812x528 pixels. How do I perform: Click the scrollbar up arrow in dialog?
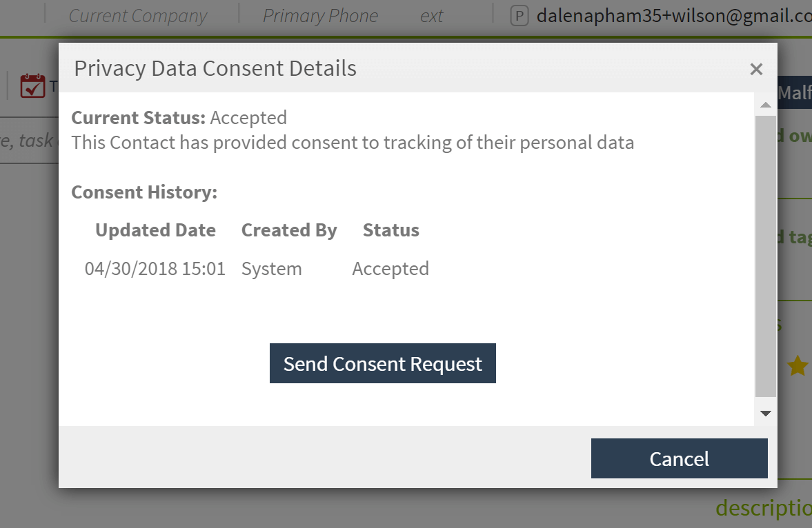tap(765, 105)
